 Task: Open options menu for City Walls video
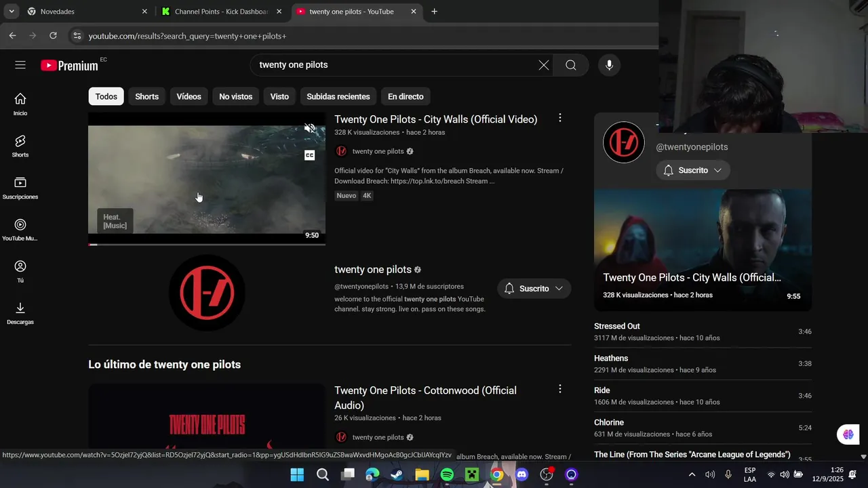[559, 118]
